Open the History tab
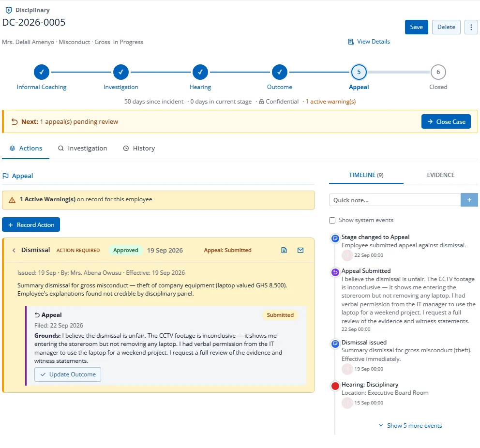Screen dimensions: 480x448 click(x=139, y=149)
